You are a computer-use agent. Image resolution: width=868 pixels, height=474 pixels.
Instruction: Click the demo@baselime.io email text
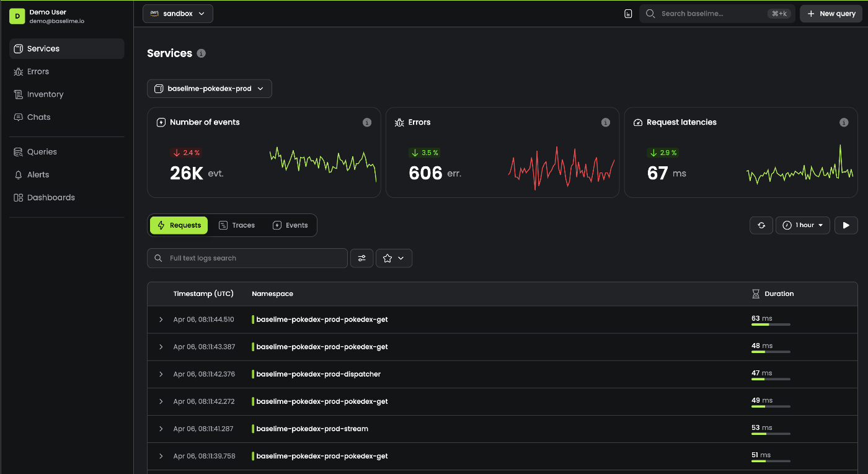click(57, 21)
